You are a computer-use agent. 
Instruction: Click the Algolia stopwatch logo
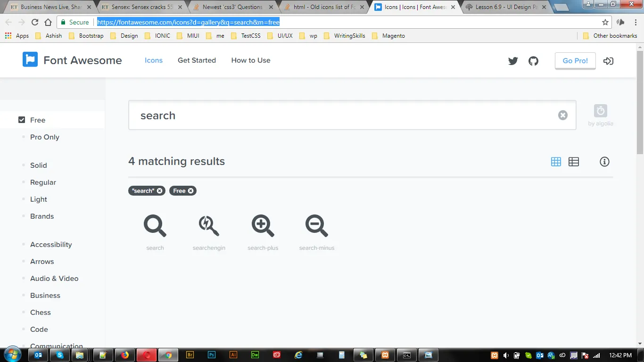601,111
